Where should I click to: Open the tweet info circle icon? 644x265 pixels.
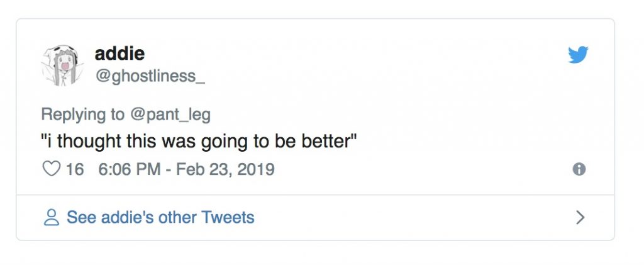pyautogui.click(x=579, y=169)
